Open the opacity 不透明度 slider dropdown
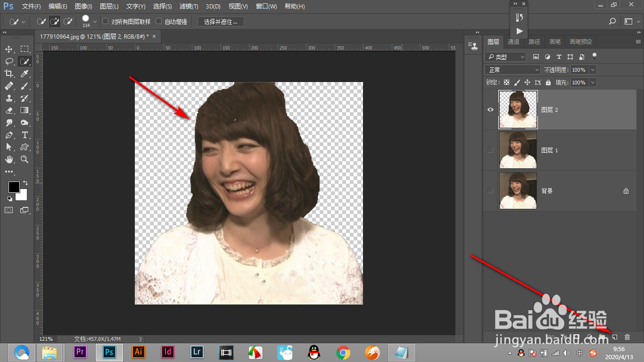This screenshot has width=644, height=362. 593,69
